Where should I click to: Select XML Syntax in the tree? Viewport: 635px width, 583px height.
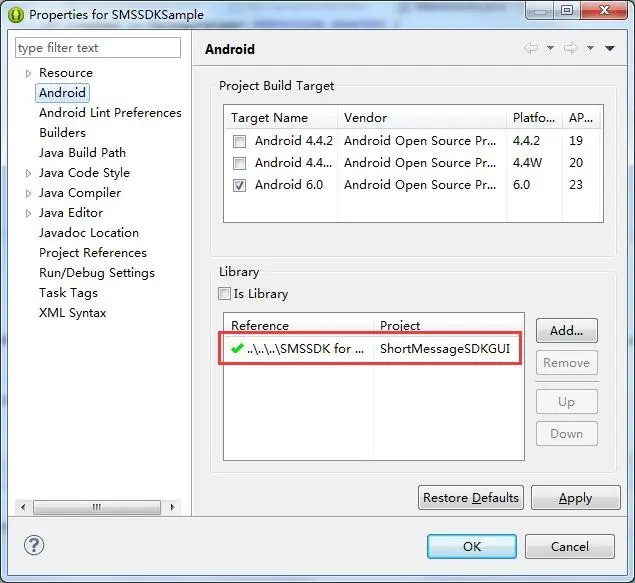pyautogui.click(x=72, y=313)
